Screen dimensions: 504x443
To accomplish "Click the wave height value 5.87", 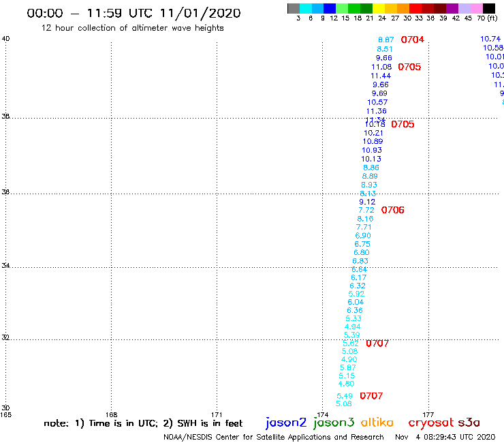I will pos(348,367).
